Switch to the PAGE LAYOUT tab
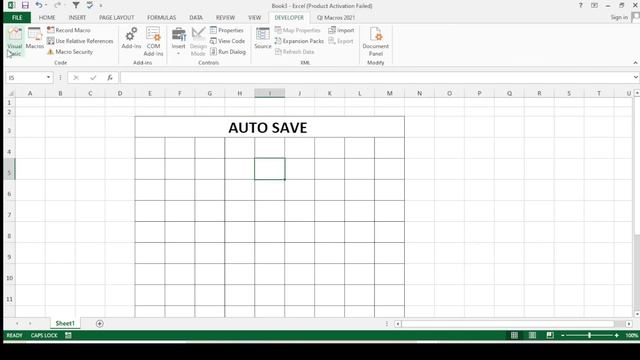 pyautogui.click(x=116, y=18)
